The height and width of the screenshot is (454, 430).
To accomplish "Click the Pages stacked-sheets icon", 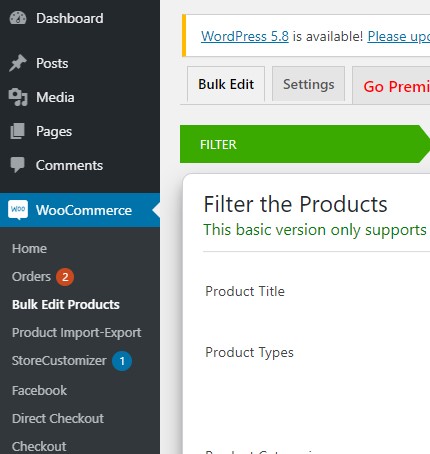I will pos(17,131).
